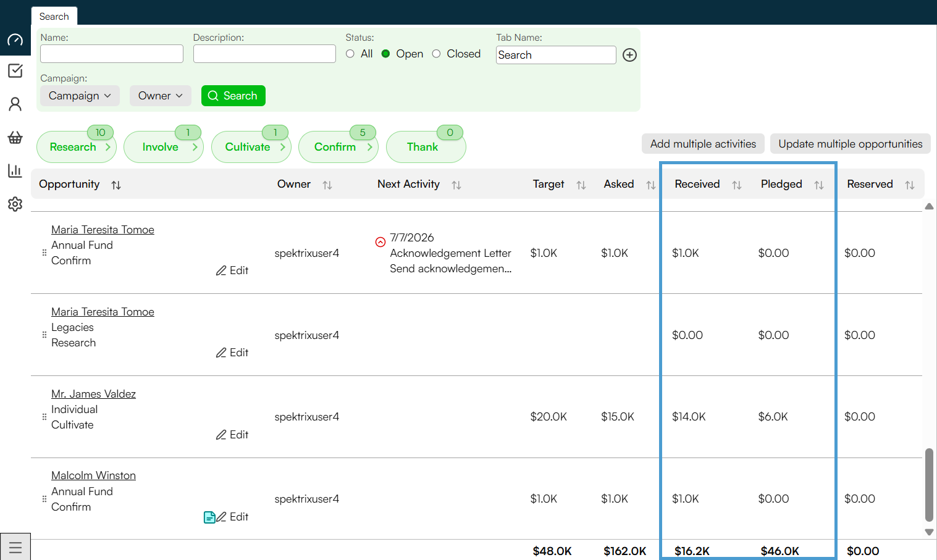Click drag handle for Mr. James Valdez row
This screenshot has height=560, width=937.
[x=44, y=417]
